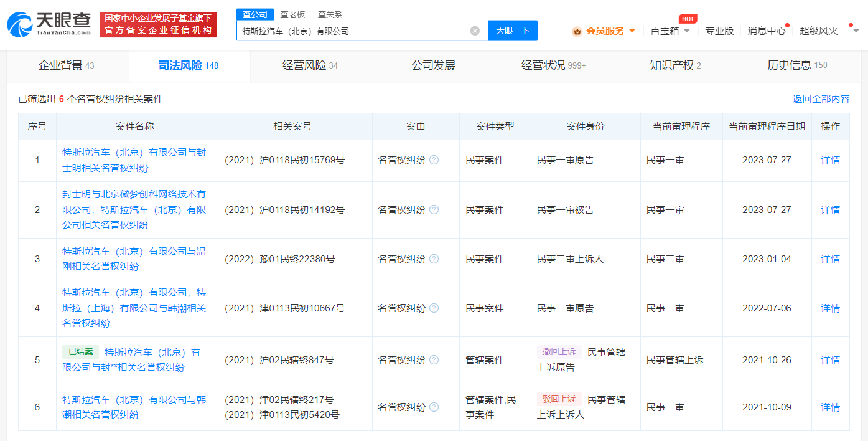Click help icon beside 名誉权纠纷 in row 2

pos(434,210)
